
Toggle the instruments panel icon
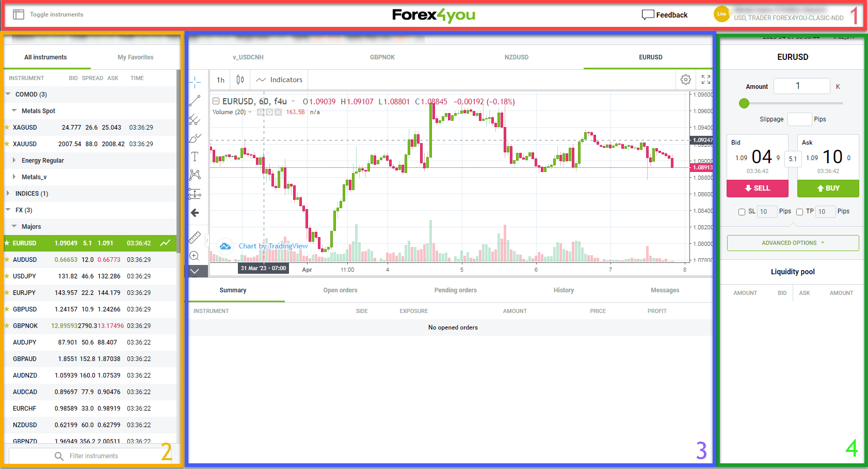19,14
